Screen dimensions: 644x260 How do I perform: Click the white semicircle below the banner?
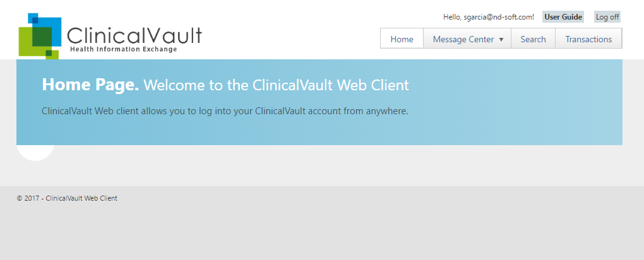[x=35, y=153]
